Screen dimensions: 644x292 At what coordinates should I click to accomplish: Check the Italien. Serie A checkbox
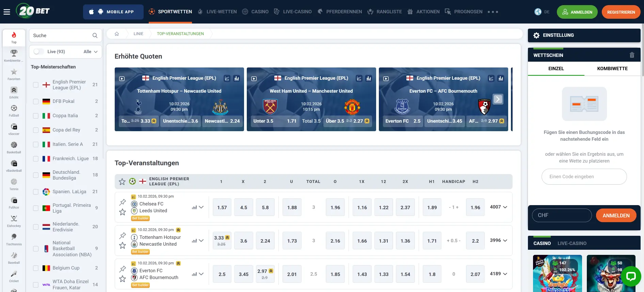coord(36,144)
